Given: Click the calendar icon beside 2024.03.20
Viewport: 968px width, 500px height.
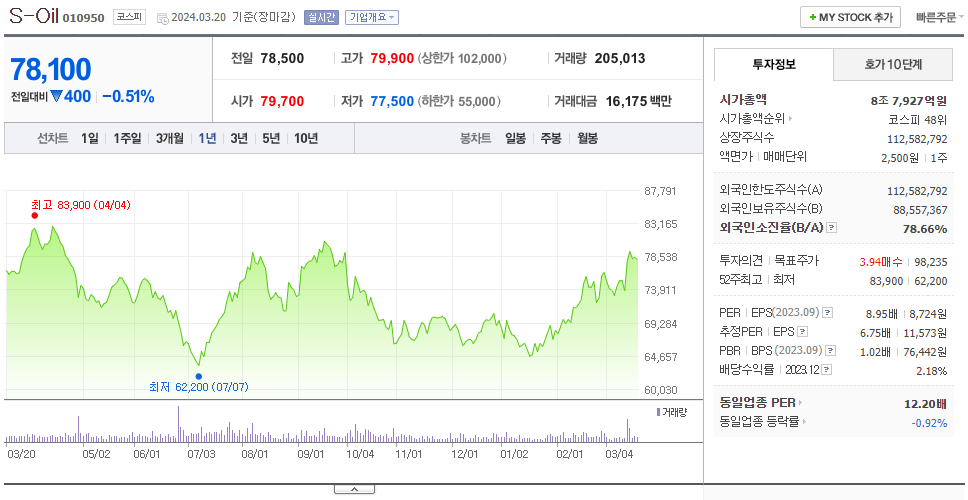Looking at the screenshot, I should coord(163,19).
